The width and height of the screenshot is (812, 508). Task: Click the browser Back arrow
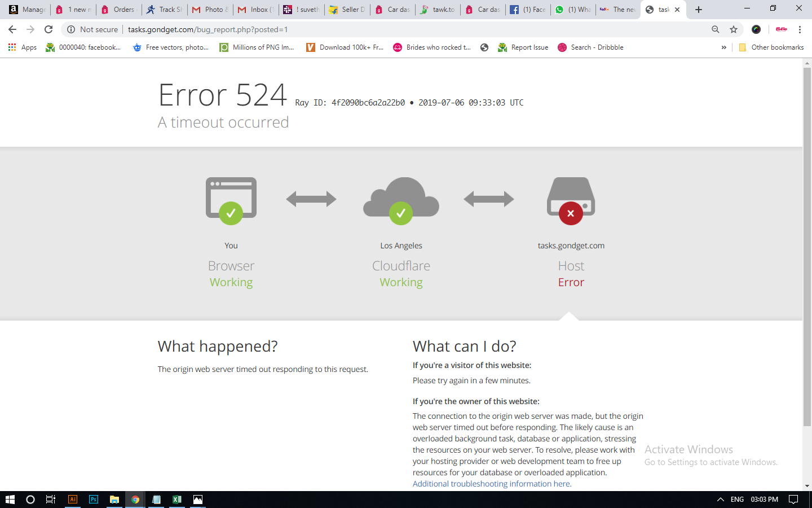(x=12, y=29)
